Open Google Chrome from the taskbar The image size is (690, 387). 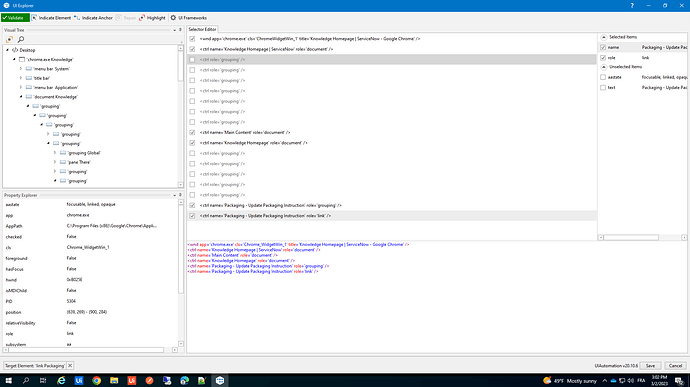[x=96, y=380]
